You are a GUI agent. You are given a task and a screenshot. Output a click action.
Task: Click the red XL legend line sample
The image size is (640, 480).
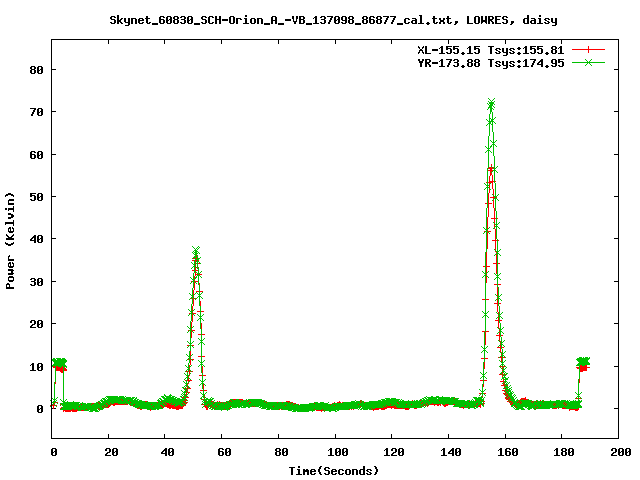588,50
